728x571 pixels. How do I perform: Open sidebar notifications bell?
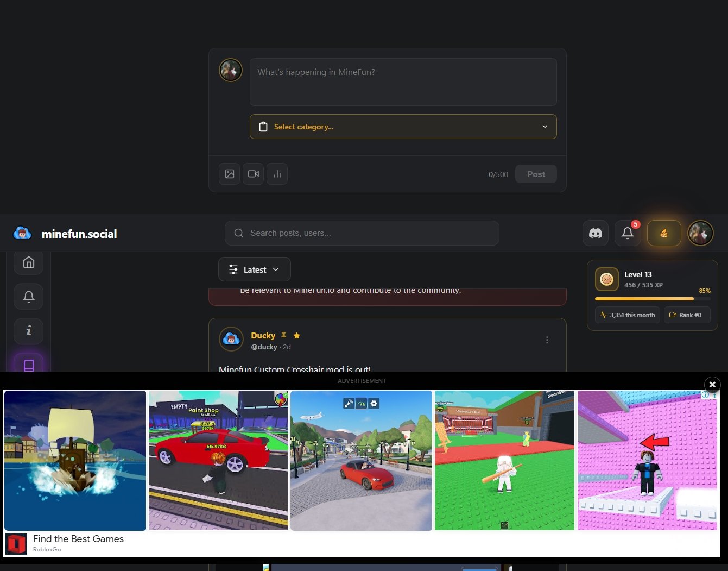(x=29, y=297)
